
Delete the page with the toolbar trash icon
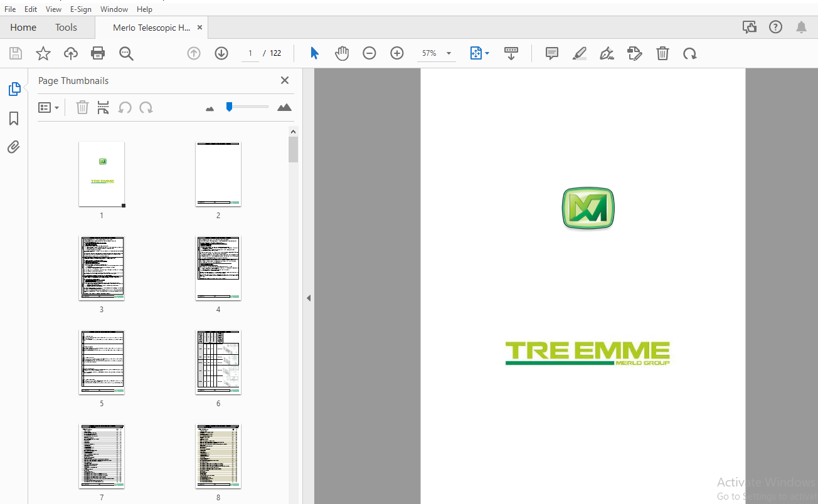point(662,53)
